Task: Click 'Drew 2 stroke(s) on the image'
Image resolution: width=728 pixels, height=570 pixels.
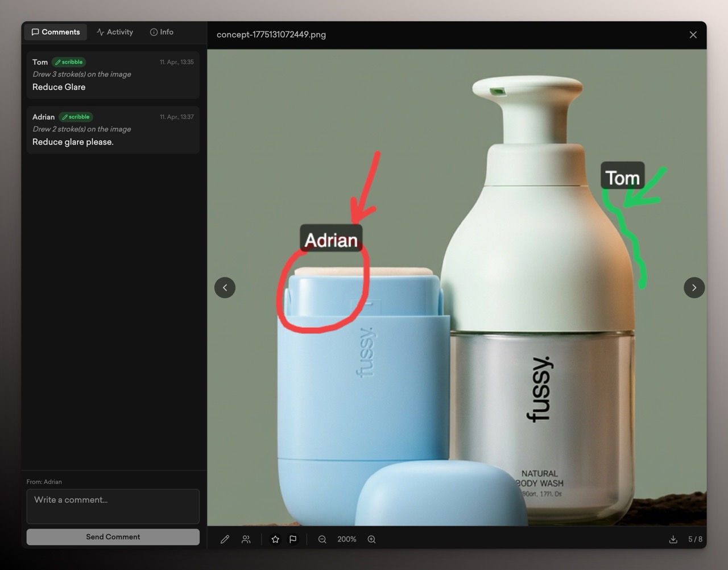Action: (82, 130)
